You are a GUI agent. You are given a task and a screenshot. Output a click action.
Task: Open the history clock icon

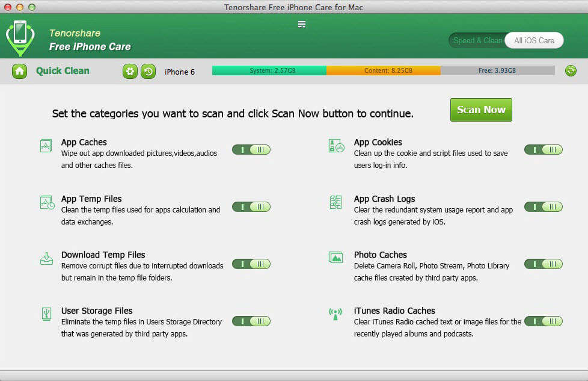[x=148, y=72]
